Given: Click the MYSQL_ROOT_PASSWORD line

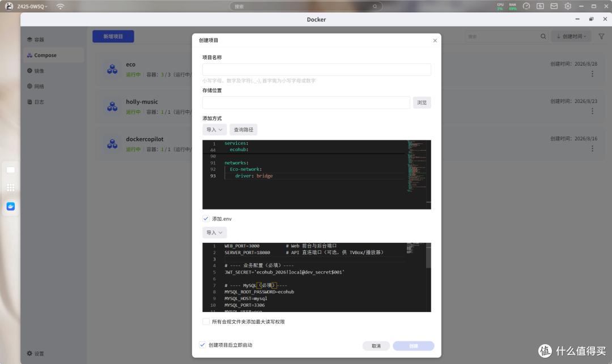Looking at the screenshot, I should [x=259, y=292].
